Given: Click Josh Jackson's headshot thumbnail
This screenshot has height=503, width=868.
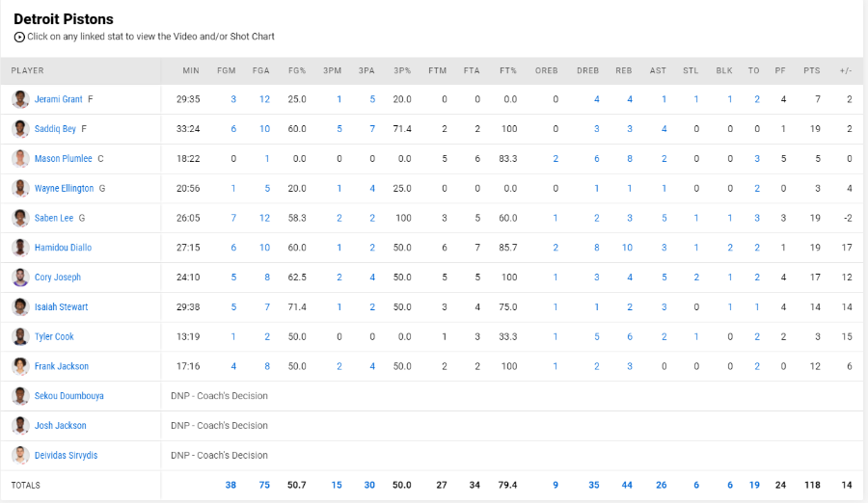Looking at the screenshot, I should [20, 426].
